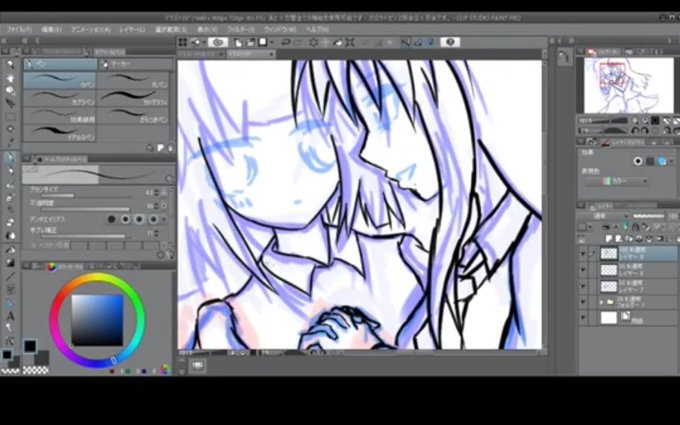The width and height of the screenshot is (680, 425).
Task: Select the last anti-aliasing option (strong)
Action: coord(153,219)
